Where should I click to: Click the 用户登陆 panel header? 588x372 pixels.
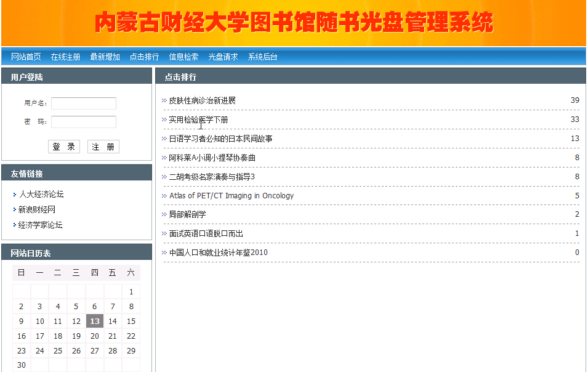[x=77, y=76]
